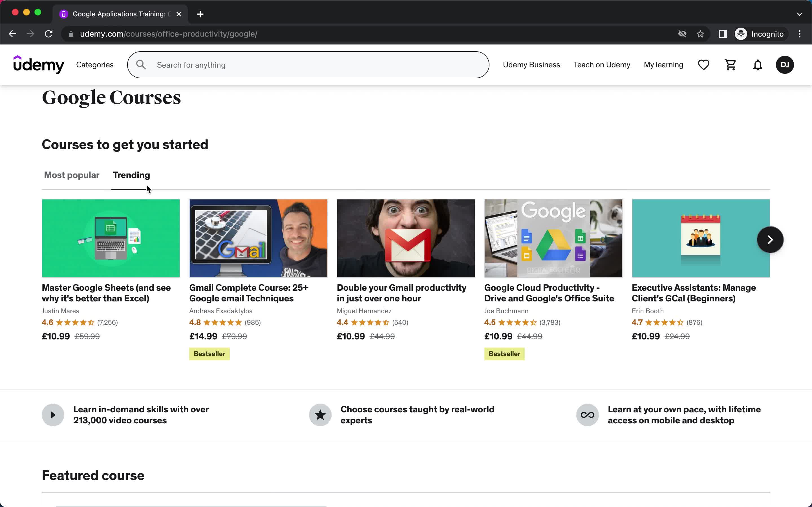Open the shopping cart icon
The width and height of the screenshot is (812, 507).
730,64
